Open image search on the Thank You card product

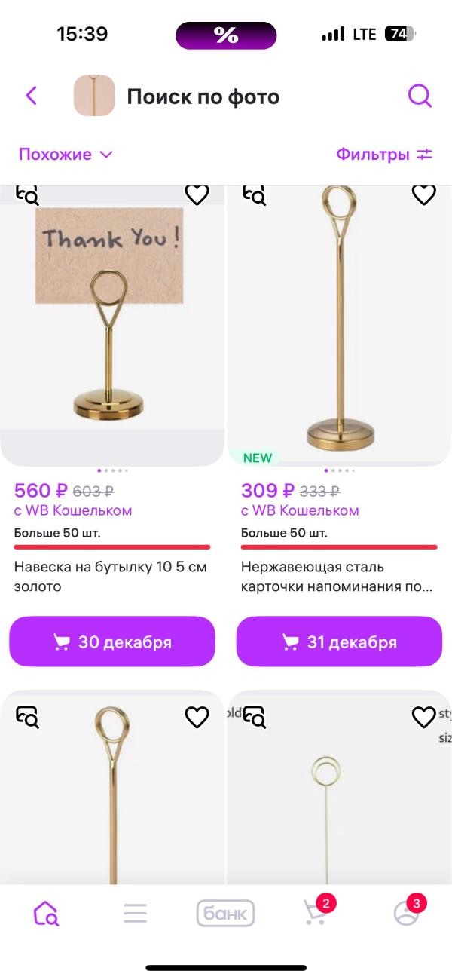(x=27, y=194)
